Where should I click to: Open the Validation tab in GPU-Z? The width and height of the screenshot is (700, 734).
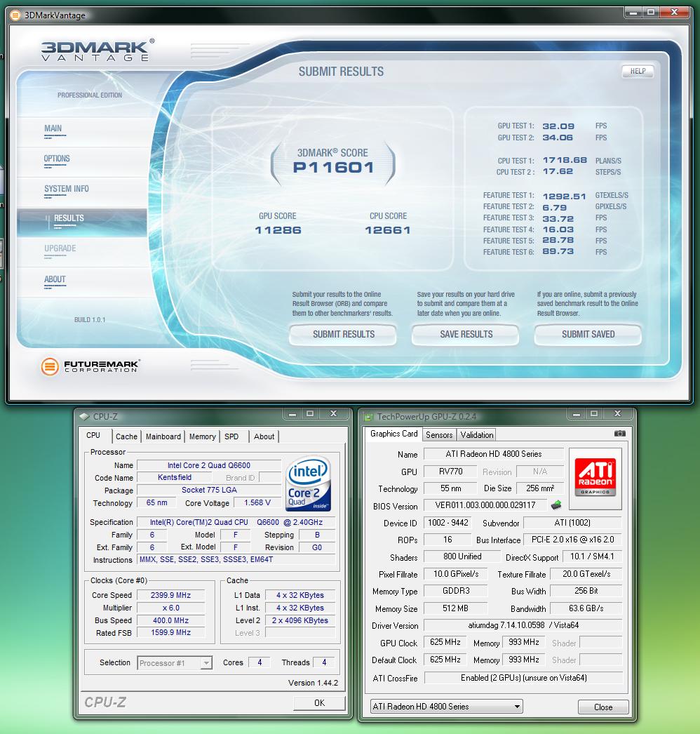(477, 435)
